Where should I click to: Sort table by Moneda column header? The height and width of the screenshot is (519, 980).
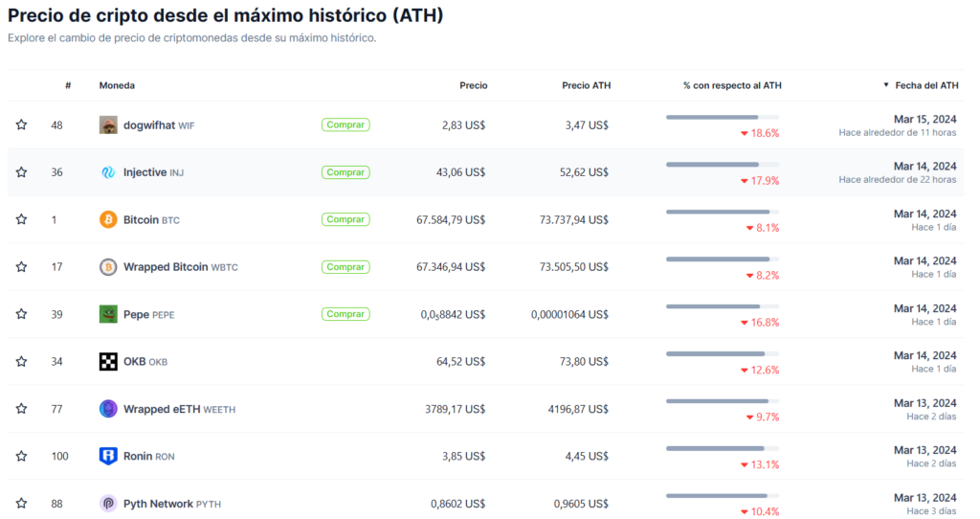tap(117, 85)
